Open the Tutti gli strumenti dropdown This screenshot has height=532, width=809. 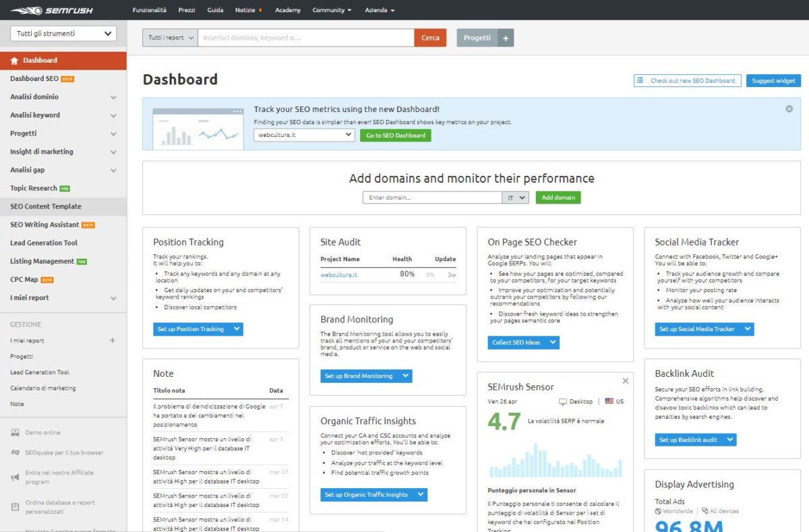coord(63,34)
